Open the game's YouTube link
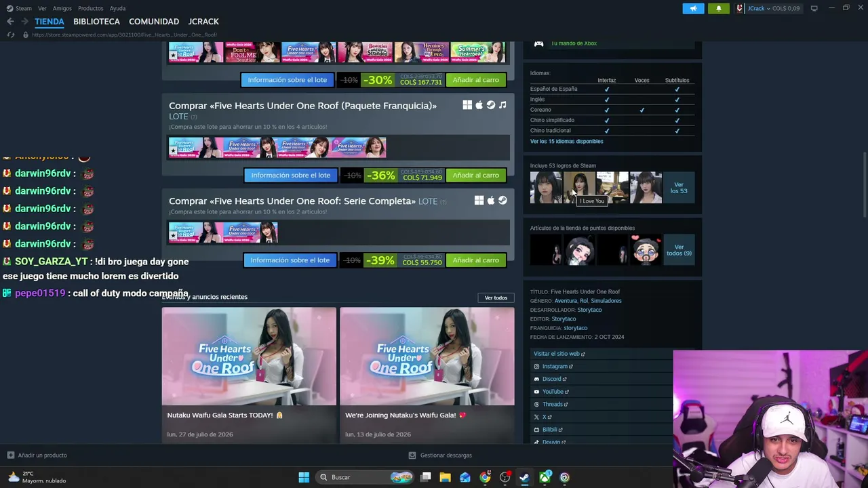 pyautogui.click(x=555, y=392)
